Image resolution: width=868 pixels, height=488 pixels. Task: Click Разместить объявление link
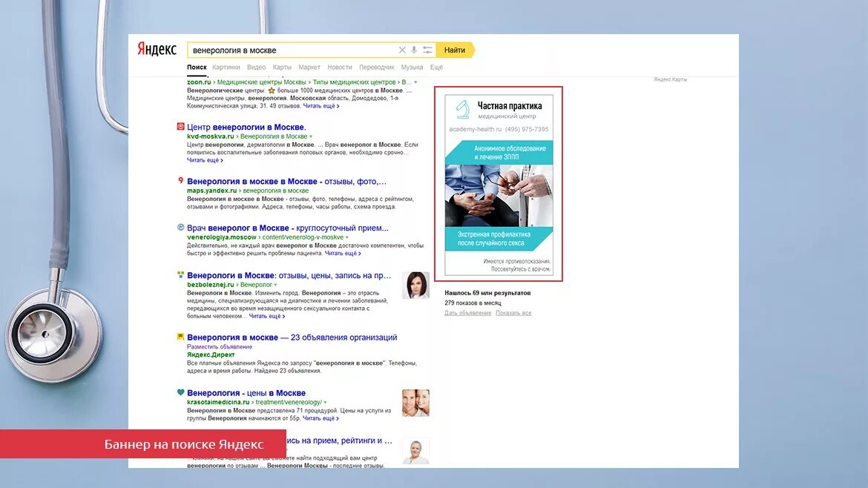coord(219,346)
